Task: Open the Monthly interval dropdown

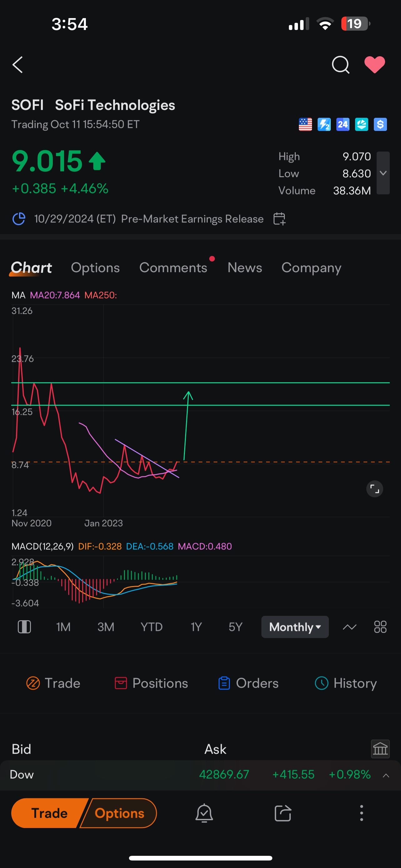Action: pyautogui.click(x=295, y=627)
